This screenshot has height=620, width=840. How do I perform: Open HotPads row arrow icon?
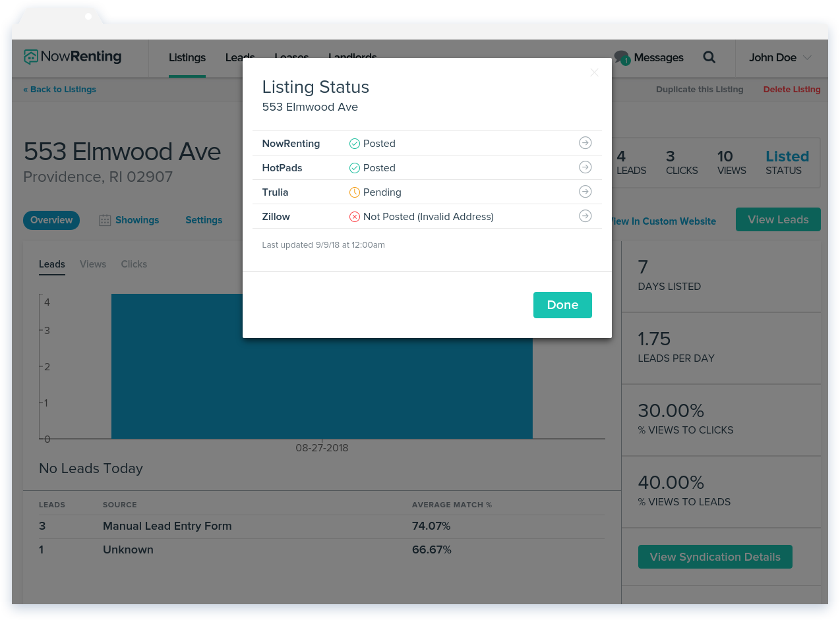(585, 167)
